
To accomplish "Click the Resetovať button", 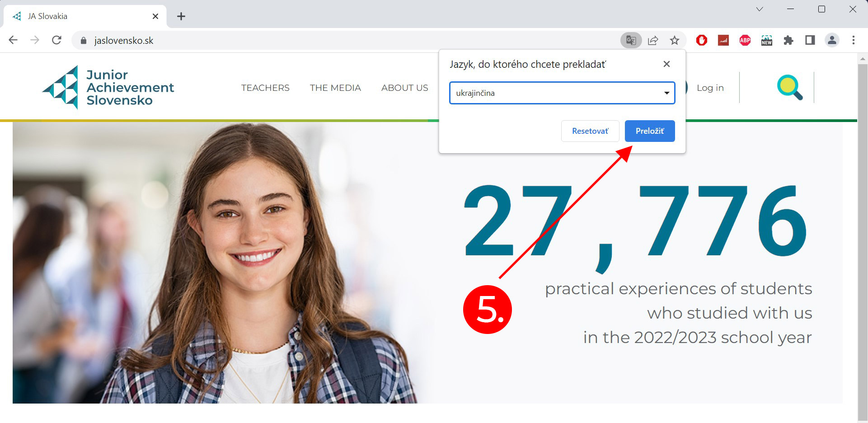I will [590, 131].
